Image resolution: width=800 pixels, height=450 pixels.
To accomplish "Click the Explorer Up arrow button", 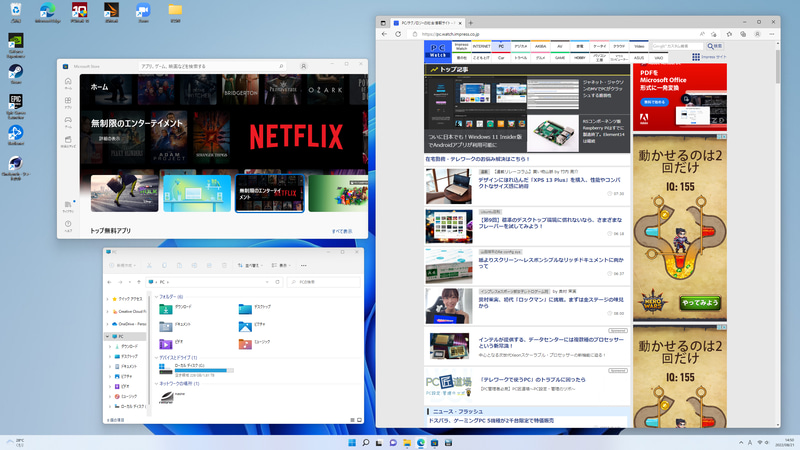I will 139,282.
